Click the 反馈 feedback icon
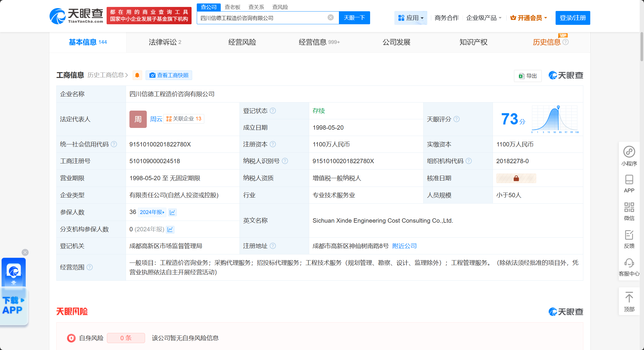The image size is (644, 350). pyautogui.click(x=629, y=235)
